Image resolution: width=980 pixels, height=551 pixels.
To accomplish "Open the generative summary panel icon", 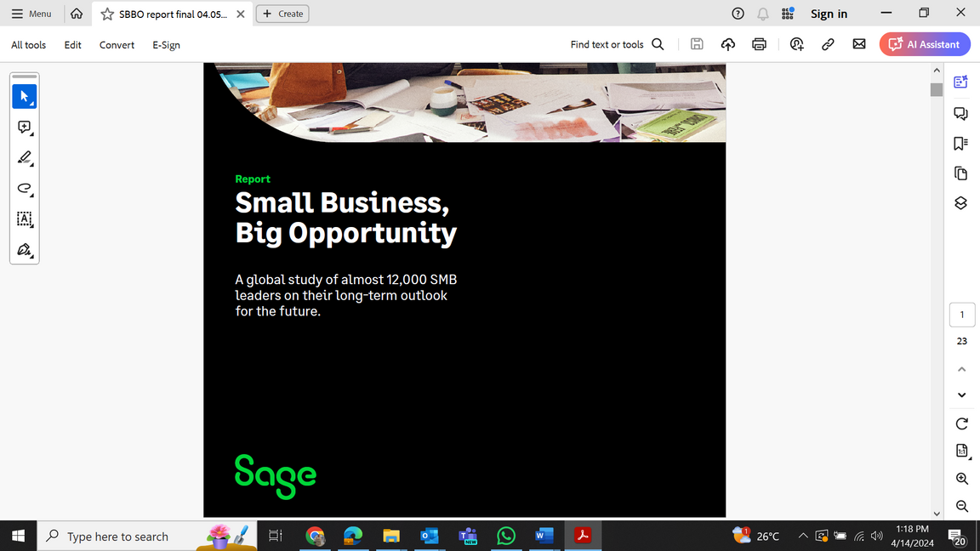I will pos(960,82).
